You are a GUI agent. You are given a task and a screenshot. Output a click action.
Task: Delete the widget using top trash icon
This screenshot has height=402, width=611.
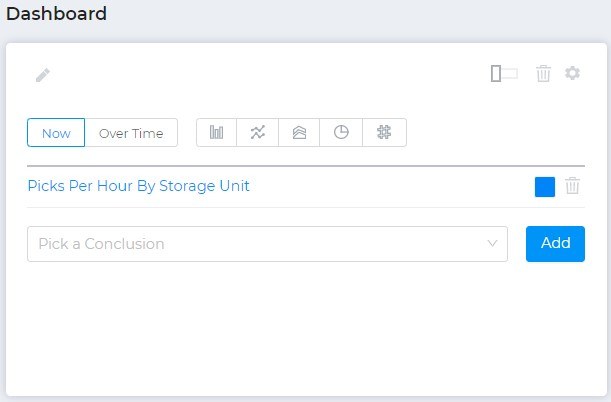click(x=543, y=73)
